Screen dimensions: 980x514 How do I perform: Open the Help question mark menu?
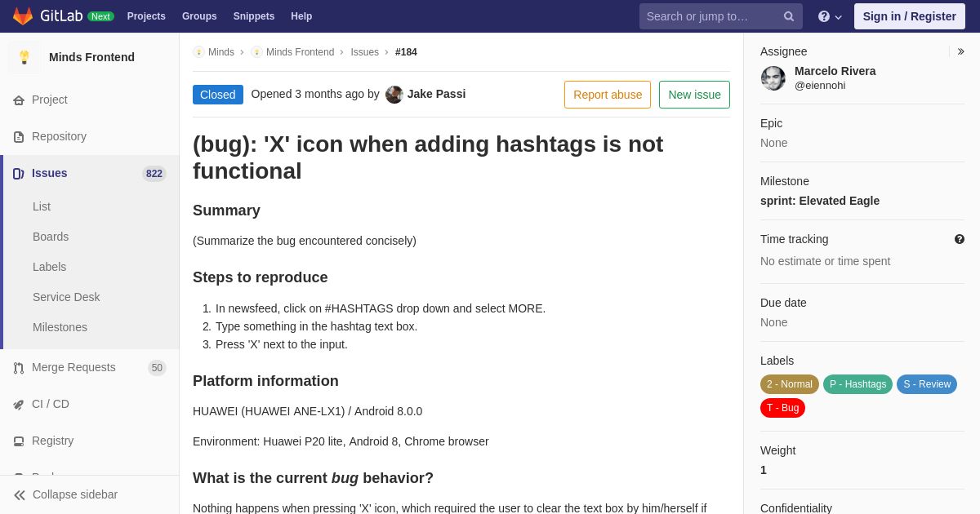point(830,16)
